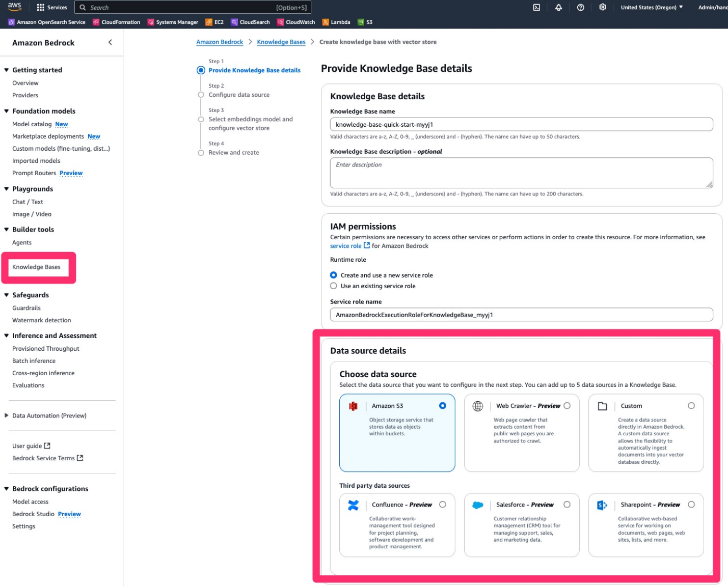
Task: Open the Services grid menu
Action: [52, 8]
